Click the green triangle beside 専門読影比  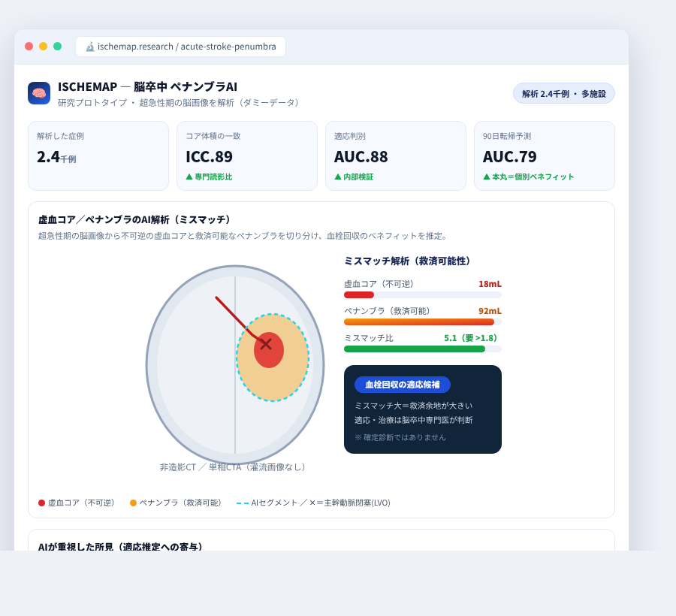click(x=189, y=177)
